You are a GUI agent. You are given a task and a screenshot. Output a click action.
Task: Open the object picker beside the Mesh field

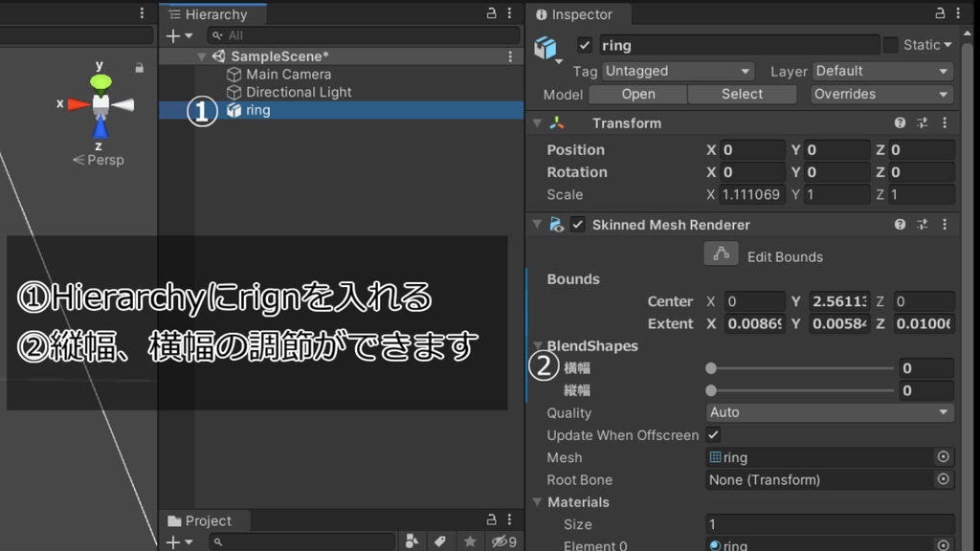[x=946, y=457]
